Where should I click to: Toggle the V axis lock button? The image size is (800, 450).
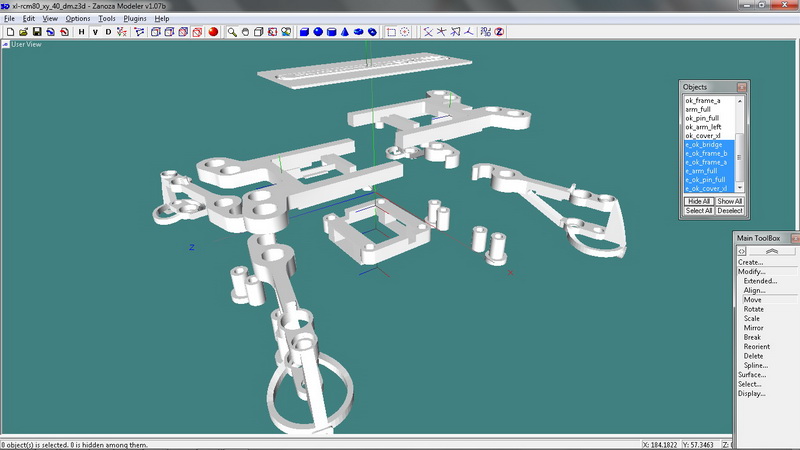(x=95, y=32)
